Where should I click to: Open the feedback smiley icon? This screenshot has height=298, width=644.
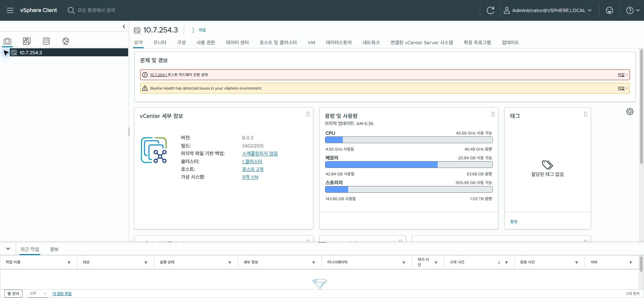[x=609, y=10]
